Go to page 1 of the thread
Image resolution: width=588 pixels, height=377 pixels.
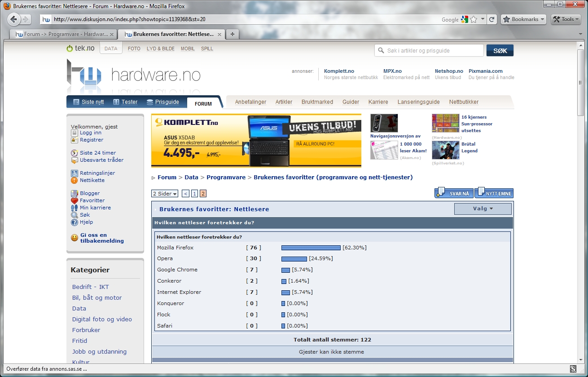(x=194, y=194)
